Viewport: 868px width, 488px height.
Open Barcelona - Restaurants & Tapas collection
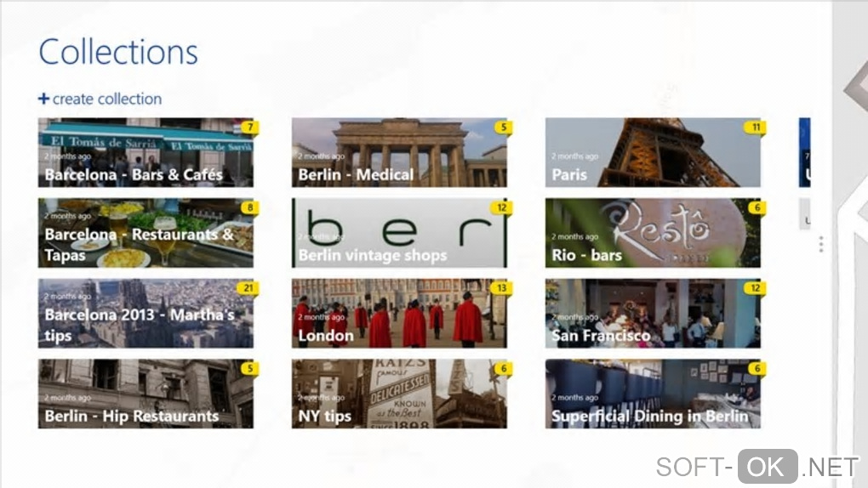146,233
